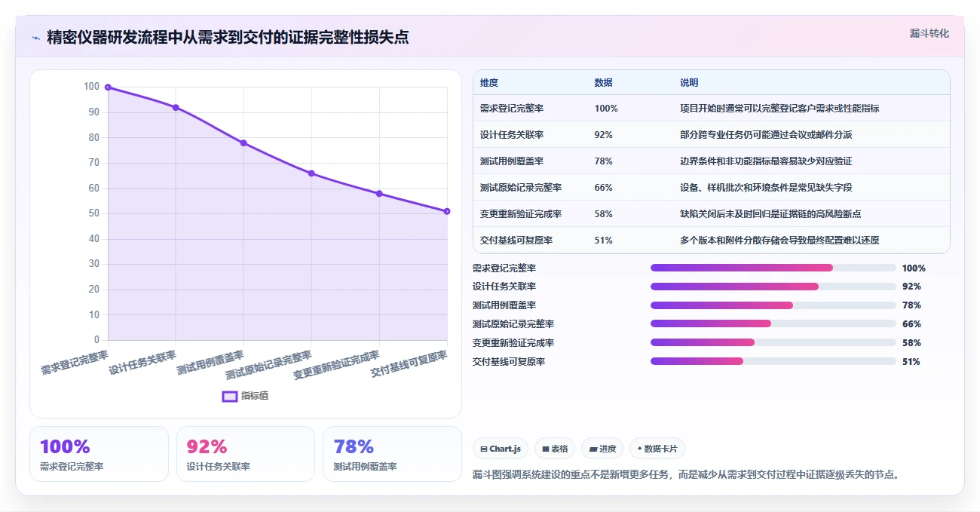Click the footer note starting 漏斗图强调系统建设

pos(686,474)
